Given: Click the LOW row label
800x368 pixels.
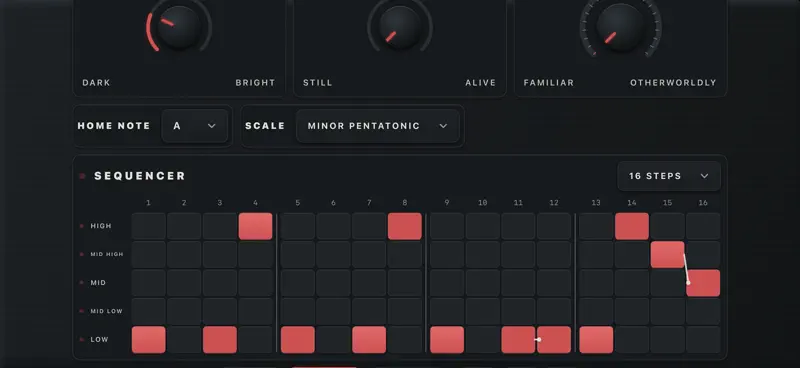Looking at the screenshot, I should [x=99, y=339].
